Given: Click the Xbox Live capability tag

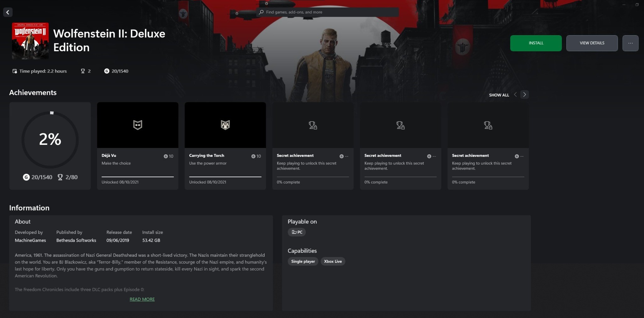Looking at the screenshot, I should pos(333,261).
